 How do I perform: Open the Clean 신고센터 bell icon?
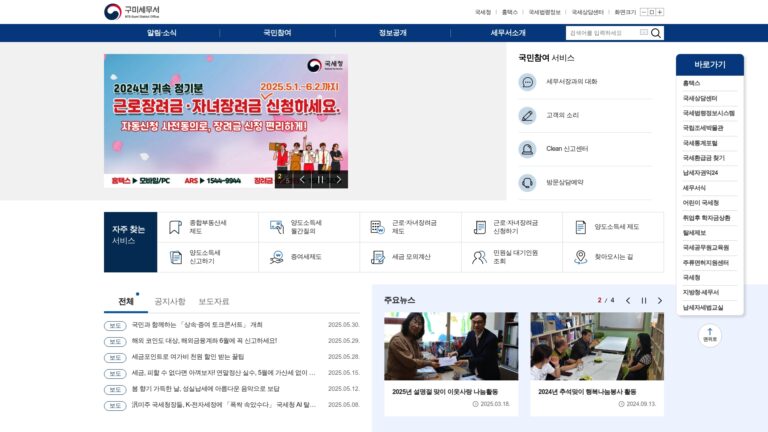(528, 149)
